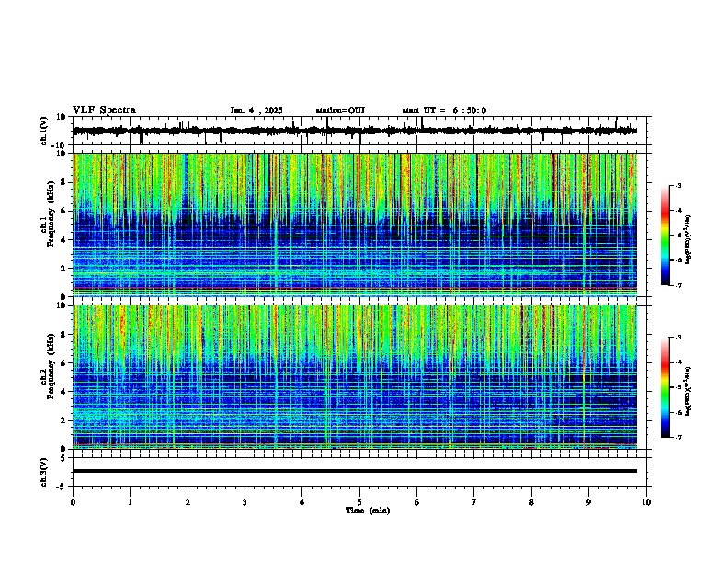
Task: Click the time axis tick label '1'
Action: pos(130,502)
